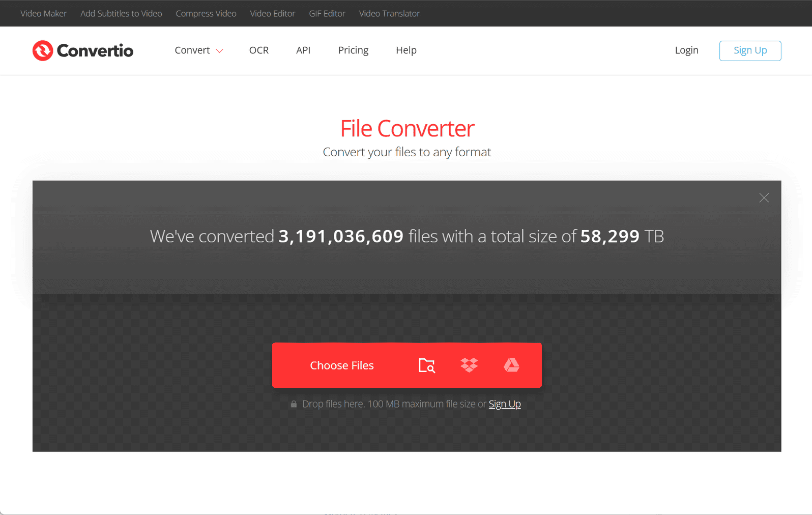Click the Login link

[x=686, y=50]
